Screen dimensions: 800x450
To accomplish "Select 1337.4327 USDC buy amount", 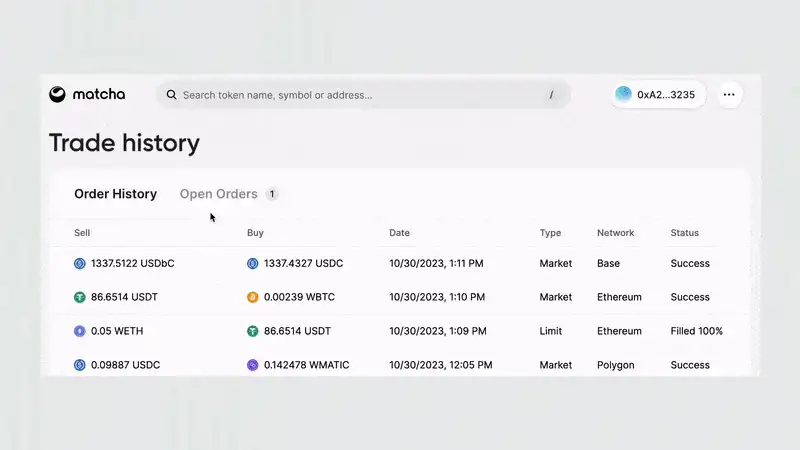I will (x=304, y=263).
